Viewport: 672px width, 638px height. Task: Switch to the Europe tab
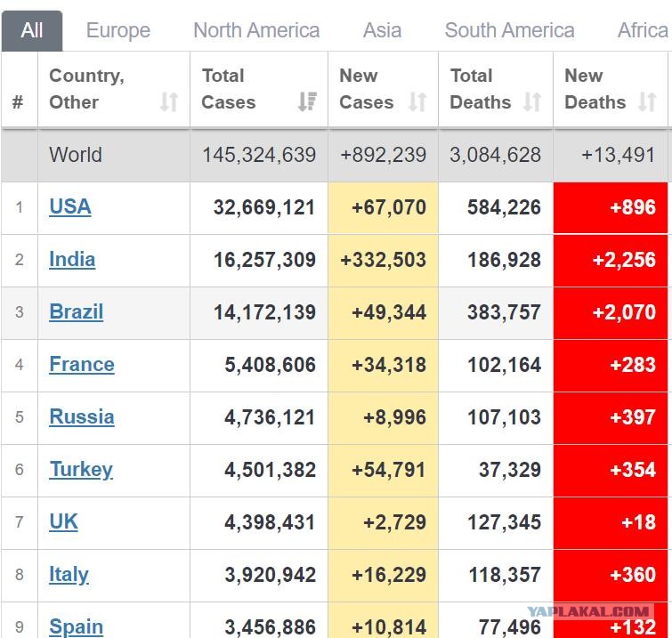(118, 30)
